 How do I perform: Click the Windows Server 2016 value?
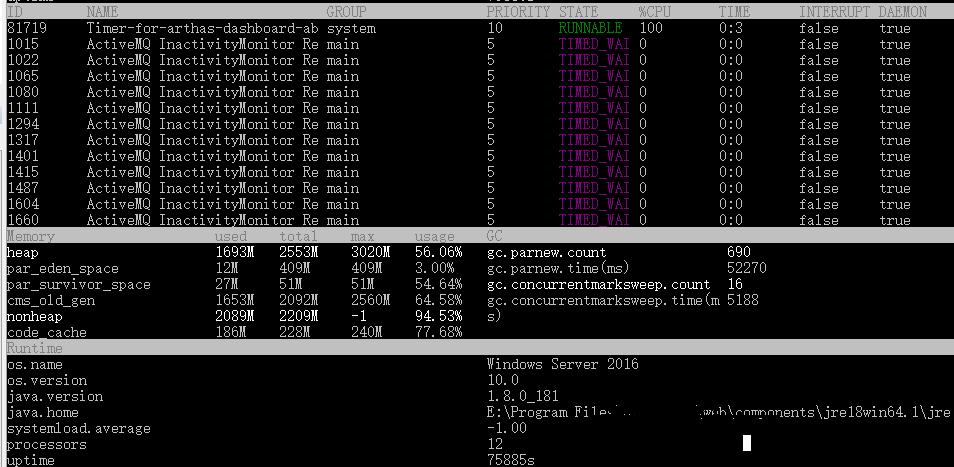pyautogui.click(x=563, y=364)
